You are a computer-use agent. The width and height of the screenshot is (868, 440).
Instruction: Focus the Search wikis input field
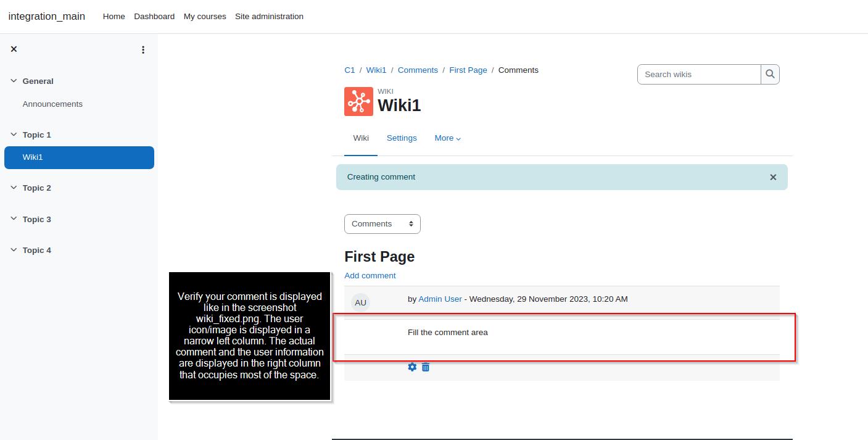[x=699, y=74]
